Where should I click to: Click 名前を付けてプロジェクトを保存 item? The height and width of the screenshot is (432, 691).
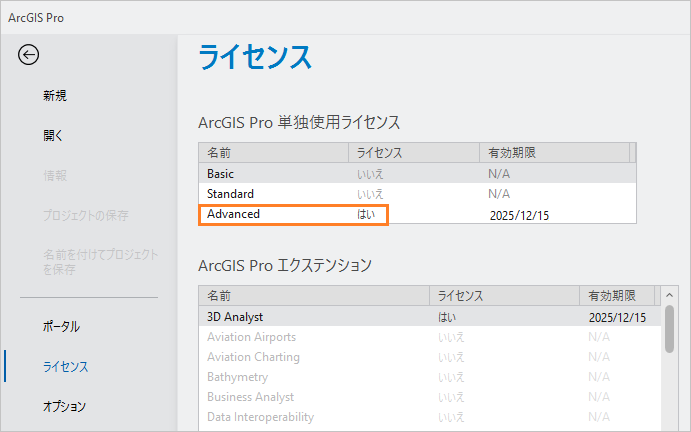[100, 262]
